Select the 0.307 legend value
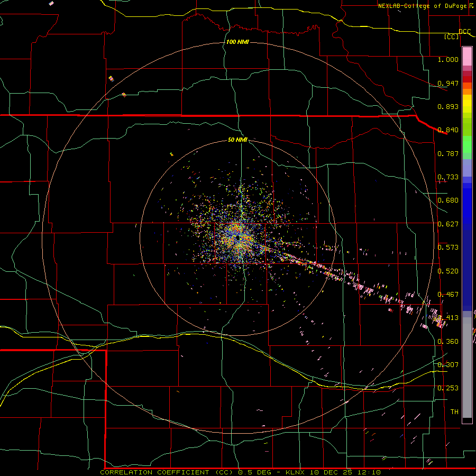476x476 pixels. pyautogui.click(x=448, y=364)
